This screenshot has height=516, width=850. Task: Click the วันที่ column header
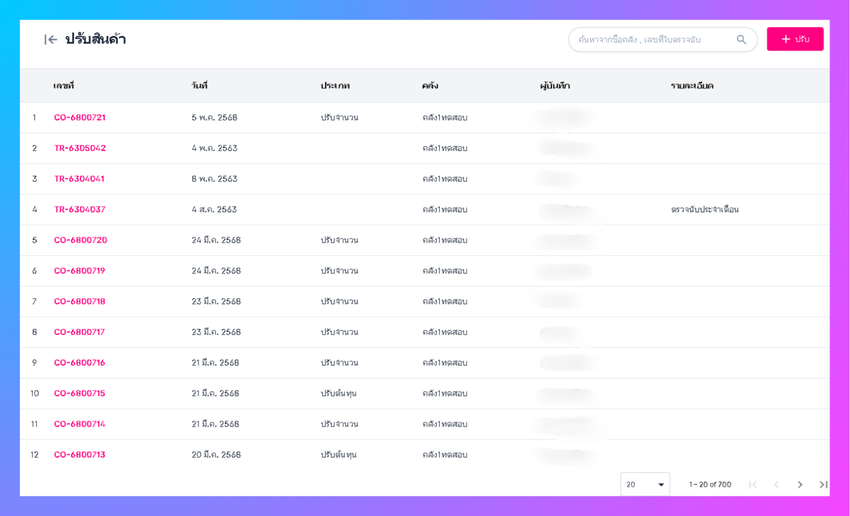pos(199,86)
